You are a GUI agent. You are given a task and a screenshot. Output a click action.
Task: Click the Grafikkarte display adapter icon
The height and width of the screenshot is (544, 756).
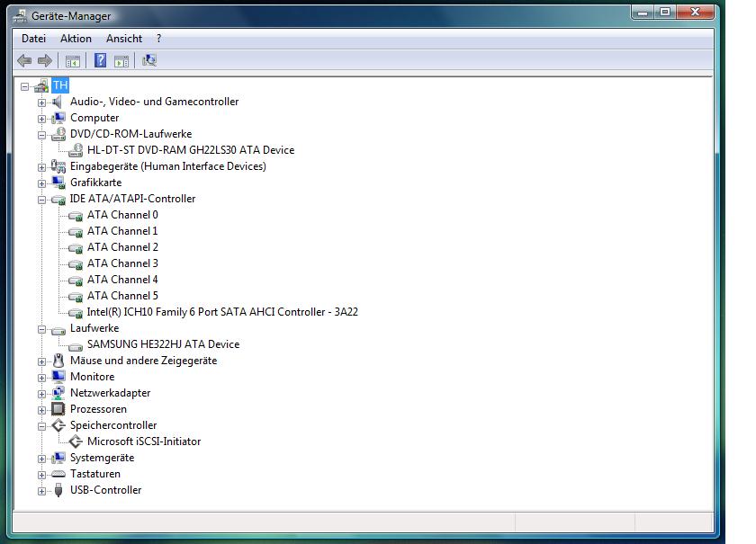pos(58,183)
